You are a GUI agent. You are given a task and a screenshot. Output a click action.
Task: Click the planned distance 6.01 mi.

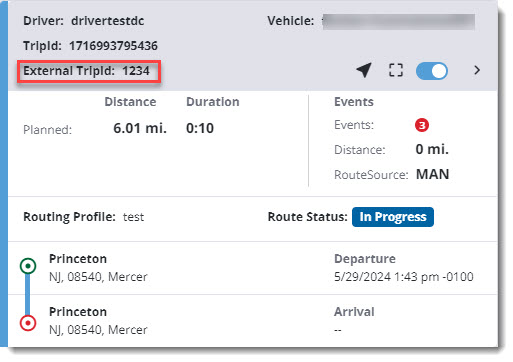[x=140, y=128]
